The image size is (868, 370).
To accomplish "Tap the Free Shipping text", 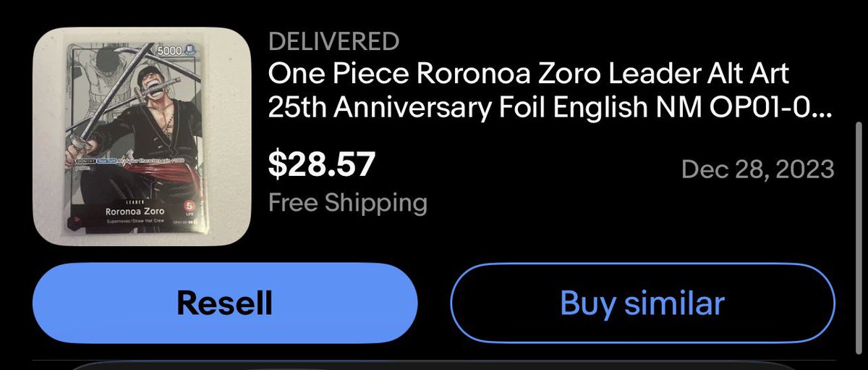I will point(347,202).
